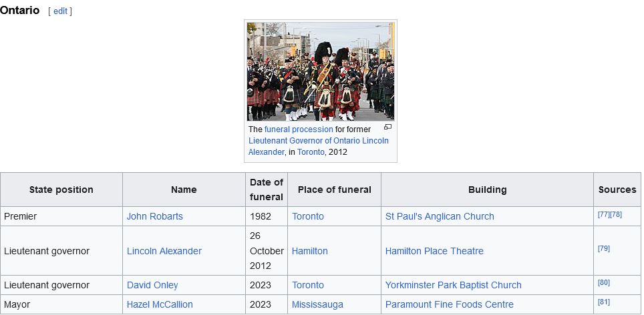Viewport: 644px width, 315px height.
Task: Open the Lincoln Alexander table link
Action: click(164, 251)
